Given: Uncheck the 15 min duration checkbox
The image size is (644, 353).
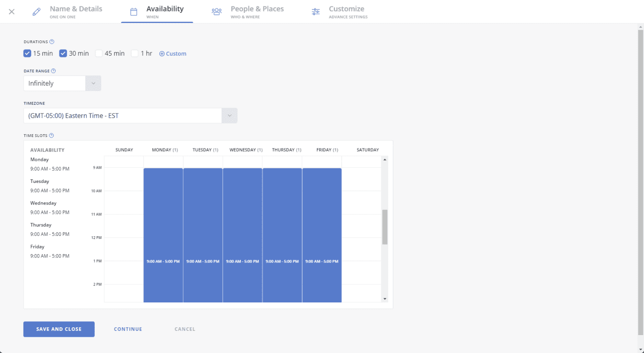Looking at the screenshot, I should (x=27, y=53).
